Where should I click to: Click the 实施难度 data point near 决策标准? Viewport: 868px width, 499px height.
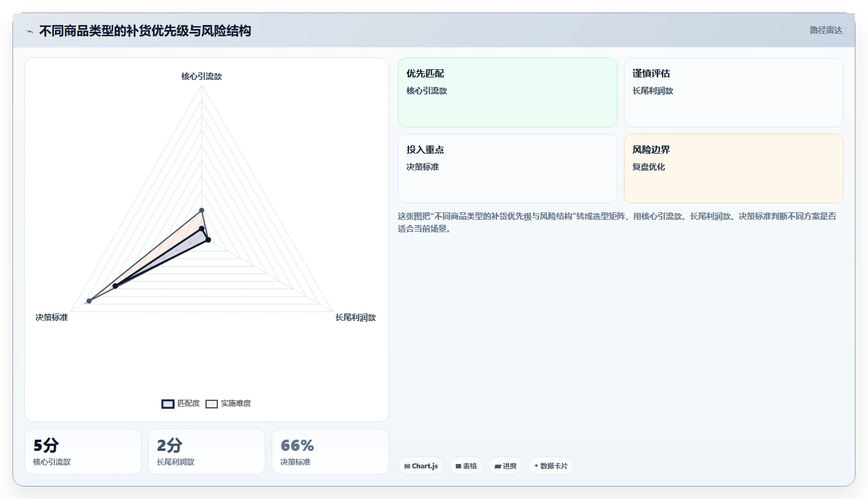click(x=89, y=301)
